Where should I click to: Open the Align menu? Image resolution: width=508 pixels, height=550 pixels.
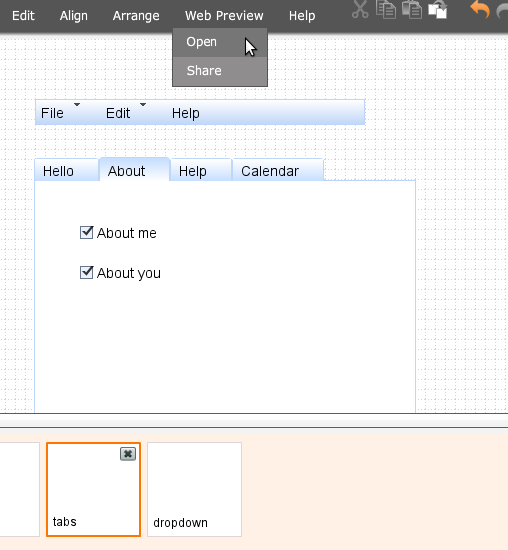pos(74,16)
